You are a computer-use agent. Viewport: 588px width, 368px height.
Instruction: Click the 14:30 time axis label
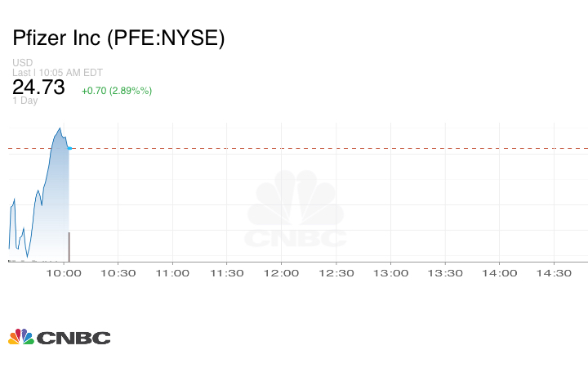[554, 273]
